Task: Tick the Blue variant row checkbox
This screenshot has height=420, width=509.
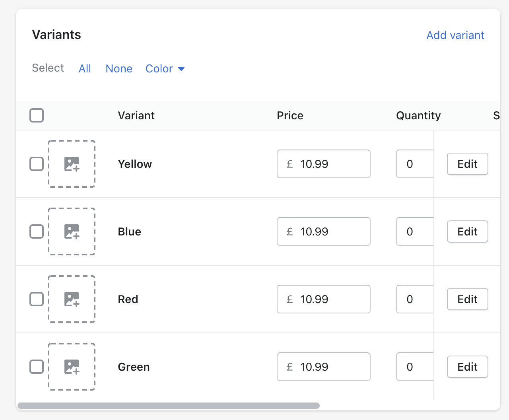Action: pos(36,231)
